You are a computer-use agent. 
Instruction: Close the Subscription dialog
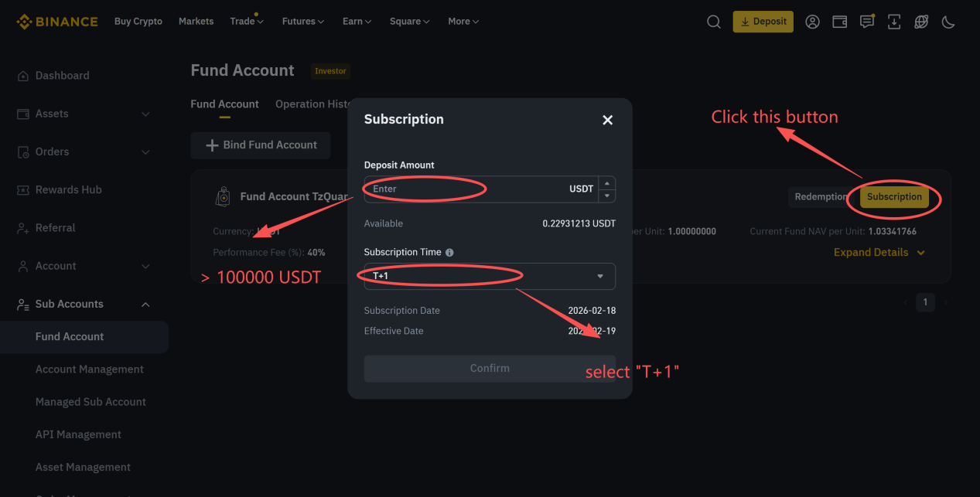click(x=607, y=120)
